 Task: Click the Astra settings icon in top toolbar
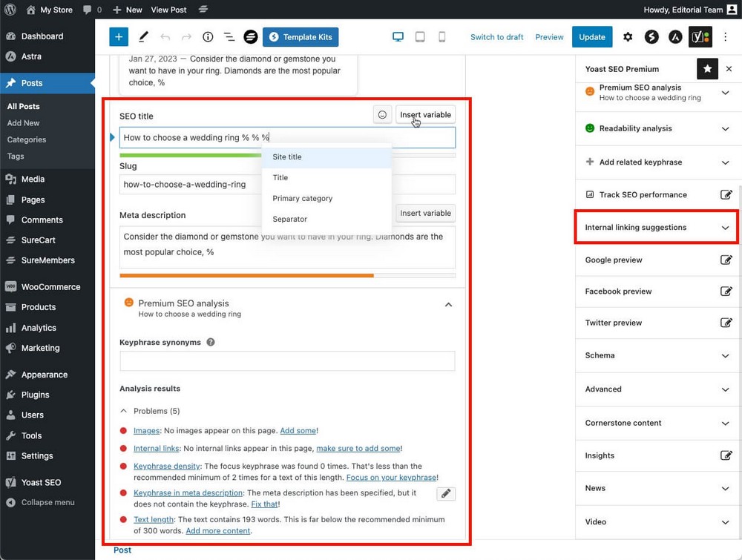(675, 37)
